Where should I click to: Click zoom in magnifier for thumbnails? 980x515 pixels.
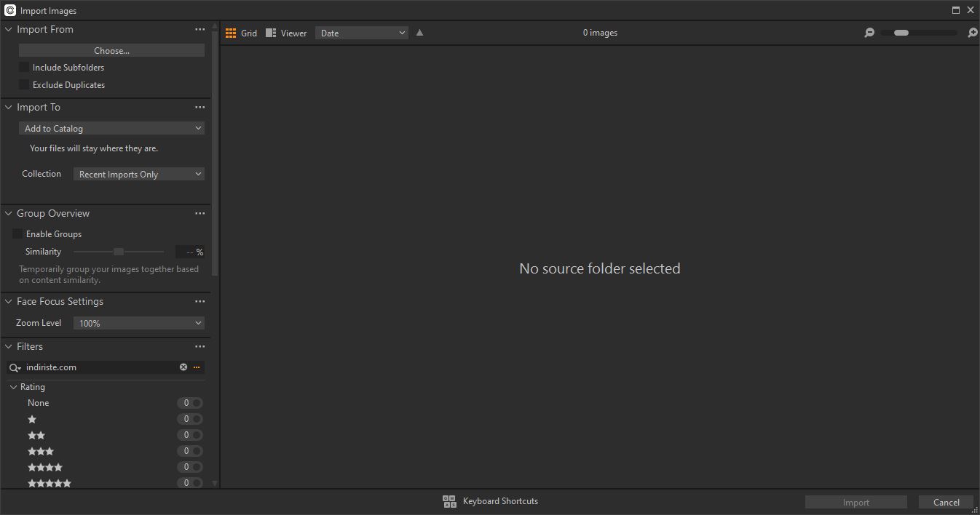pos(972,33)
